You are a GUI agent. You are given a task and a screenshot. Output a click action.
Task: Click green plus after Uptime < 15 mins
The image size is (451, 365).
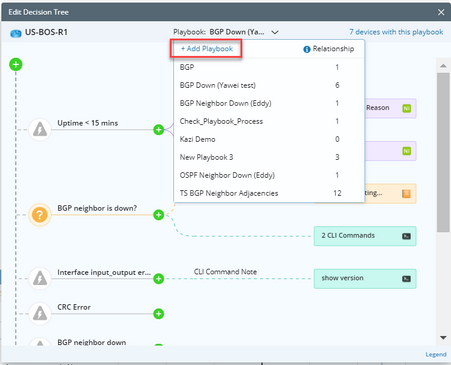pyautogui.click(x=159, y=129)
